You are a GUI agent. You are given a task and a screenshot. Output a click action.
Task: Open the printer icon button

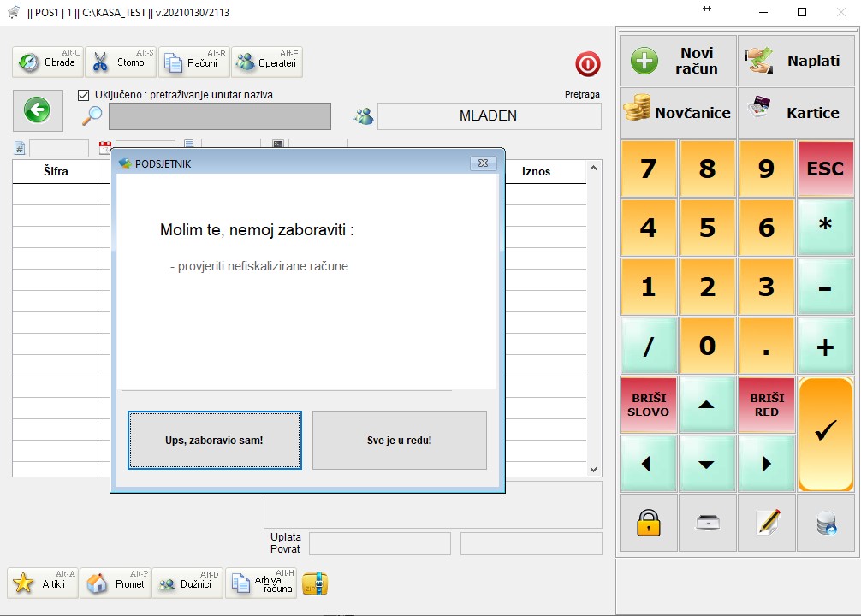pos(707,523)
